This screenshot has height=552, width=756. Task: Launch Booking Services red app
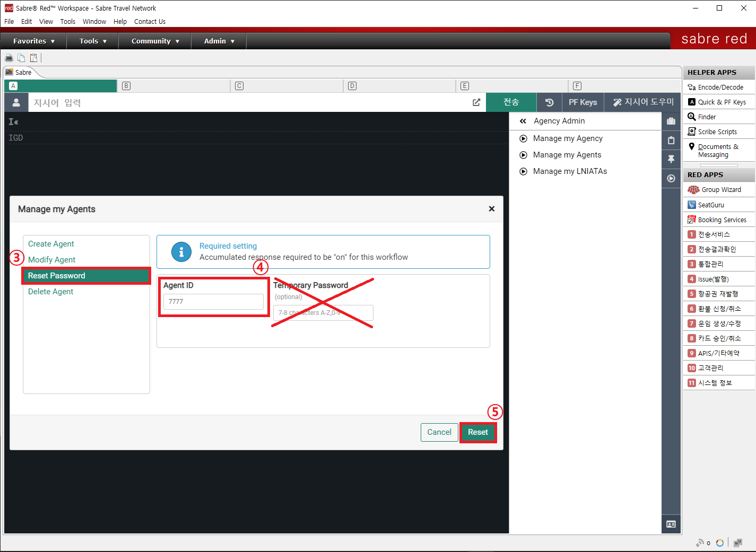point(719,220)
